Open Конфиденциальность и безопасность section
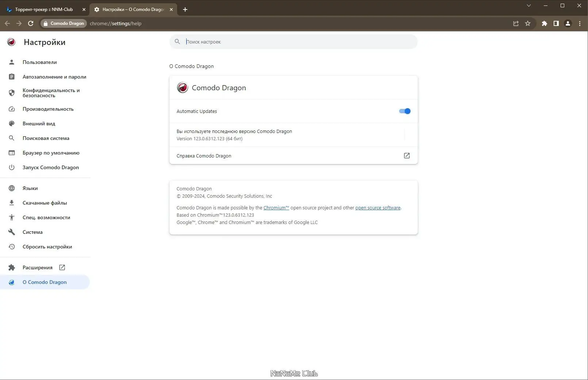Screen dimensions: 588x380 point(45,93)
